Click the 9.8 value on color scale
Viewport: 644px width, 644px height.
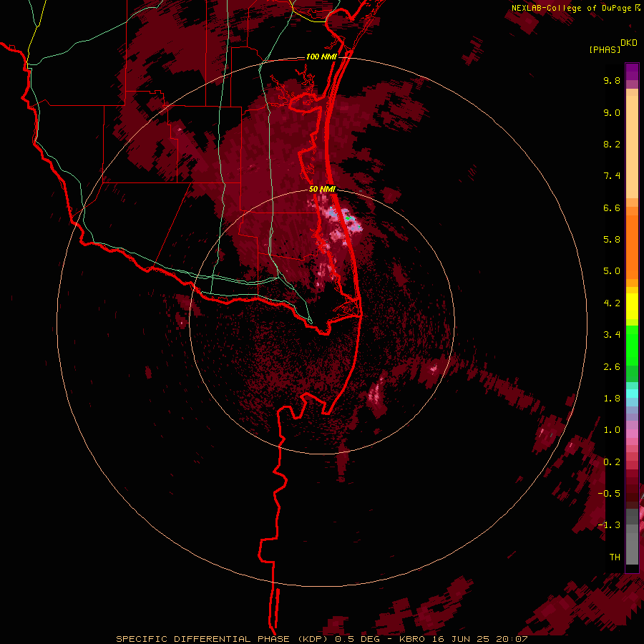pos(612,80)
